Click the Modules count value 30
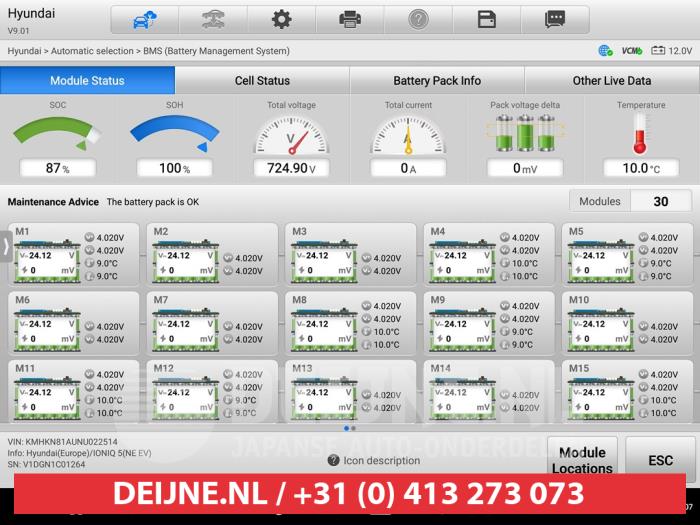This screenshot has width=700, height=525. pyautogui.click(x=661, y=201)
